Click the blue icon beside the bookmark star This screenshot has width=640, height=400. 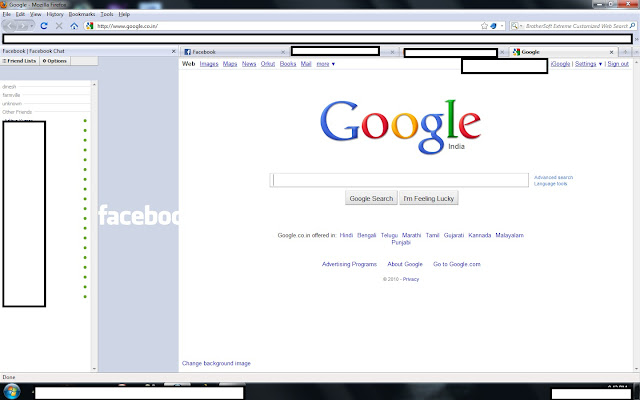(x=493, y=26)
